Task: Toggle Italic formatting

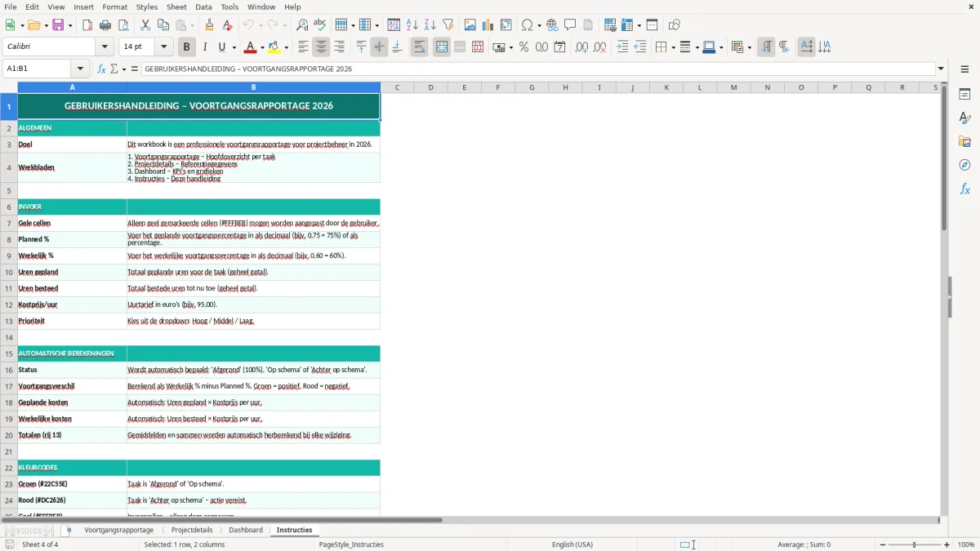Action: [205, 47]
